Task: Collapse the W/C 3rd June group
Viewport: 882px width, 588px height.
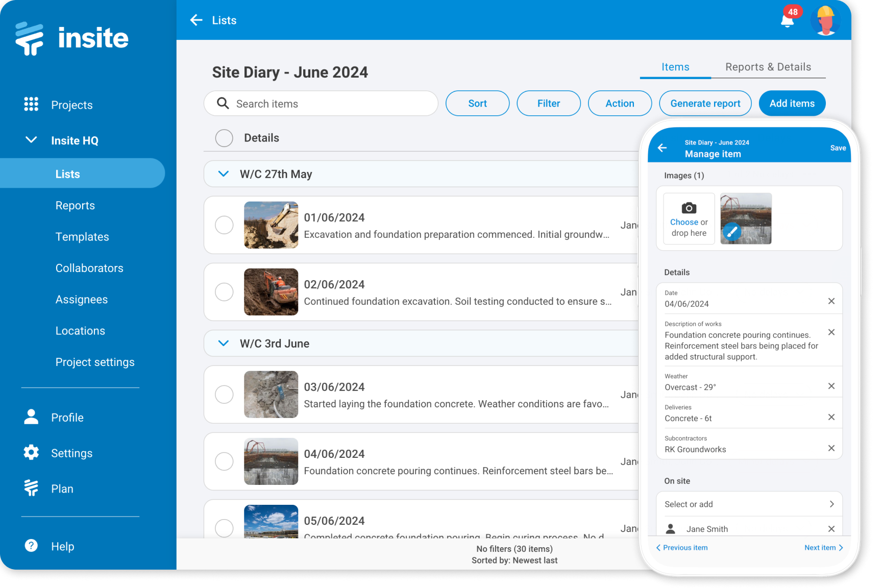Action: [x=223, y=343]
